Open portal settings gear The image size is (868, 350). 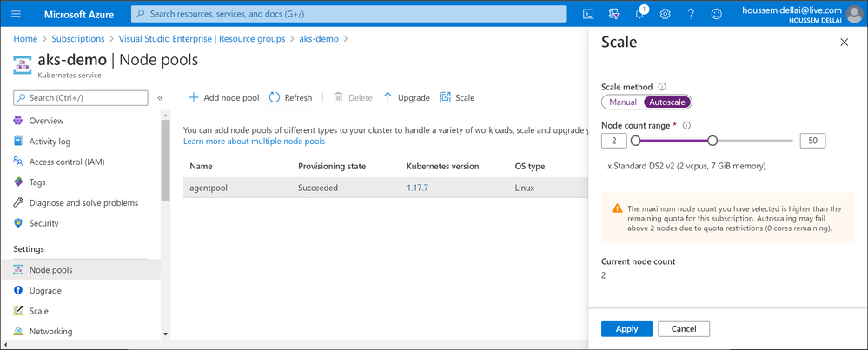[666, 14]
